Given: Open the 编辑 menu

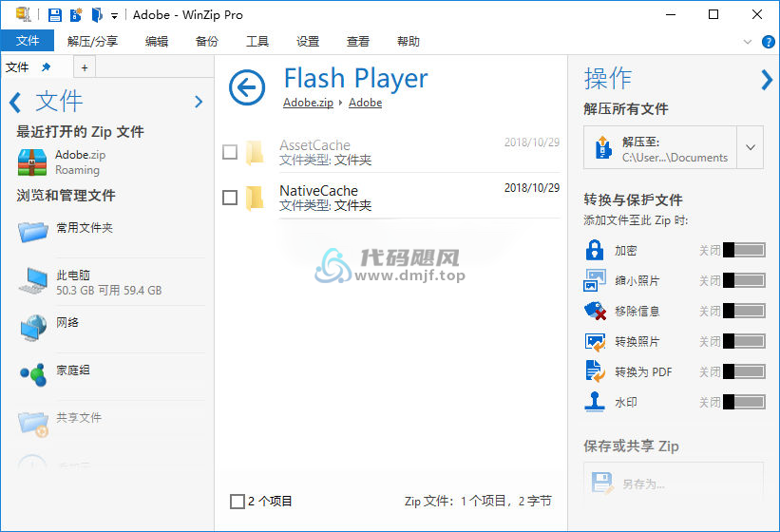Looking at the screenshot, I should tap(157, 41).
